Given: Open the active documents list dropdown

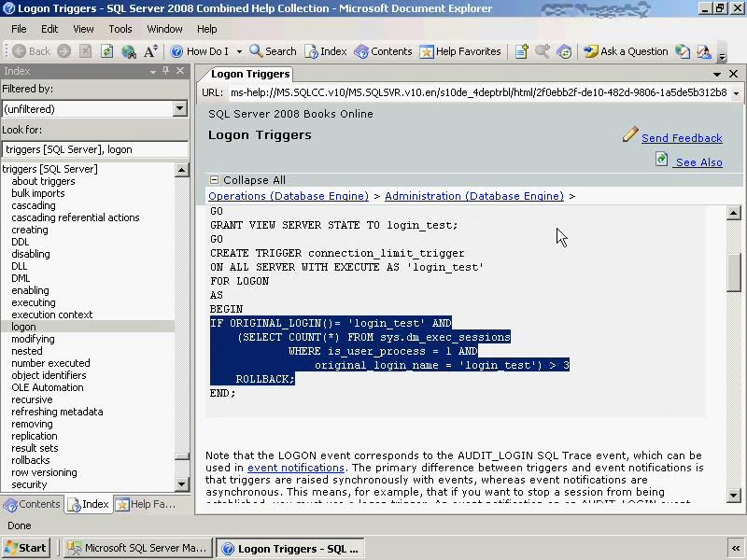Looking at the screenshot, I should (717, 75).
